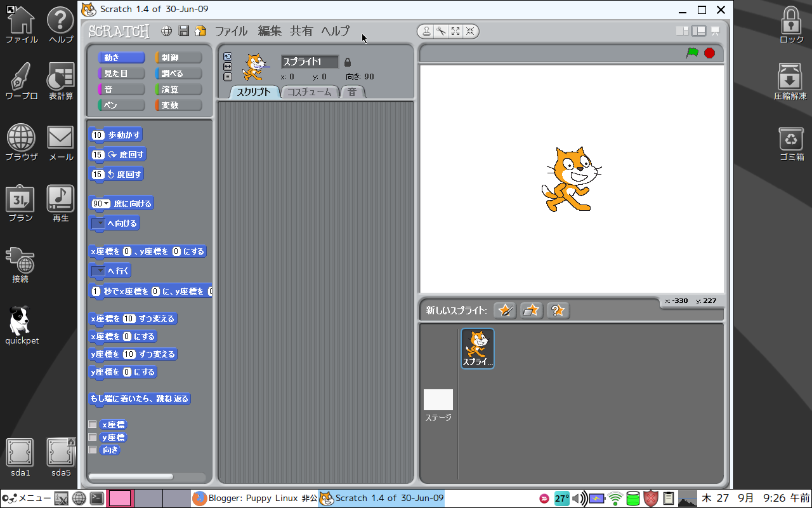Image resolution: width=812 pixels, height=508 pixels.
Task: Open the メニュー start button on taskbar
Action: click(x=25, y=498)
